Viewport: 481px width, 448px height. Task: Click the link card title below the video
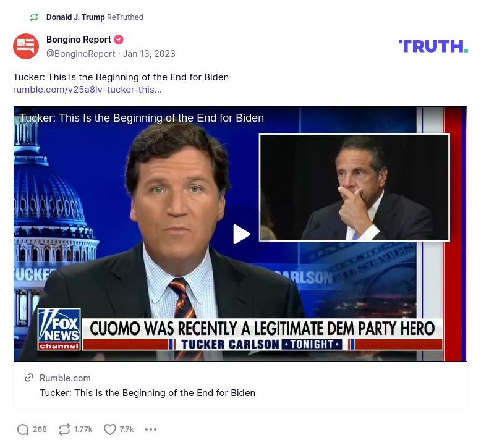(x=148, y=393)
